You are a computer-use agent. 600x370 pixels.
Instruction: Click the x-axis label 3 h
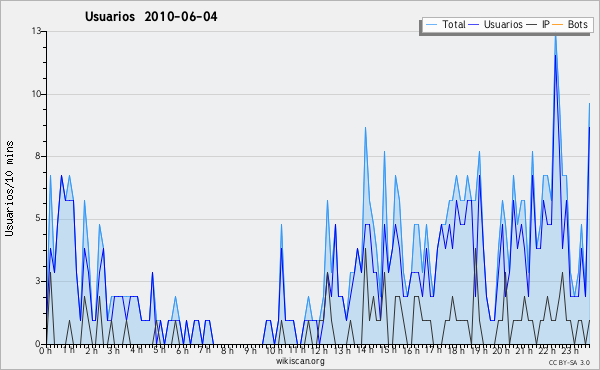pos(114,350)
